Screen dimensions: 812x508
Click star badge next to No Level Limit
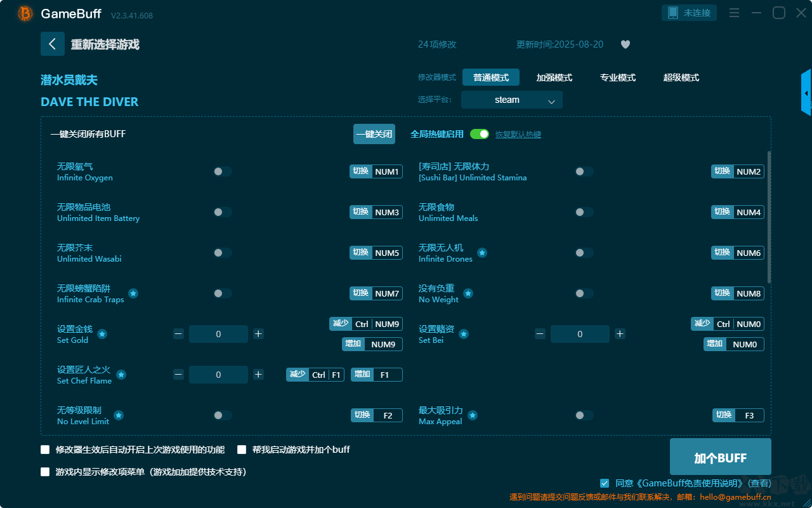(119, 415)
